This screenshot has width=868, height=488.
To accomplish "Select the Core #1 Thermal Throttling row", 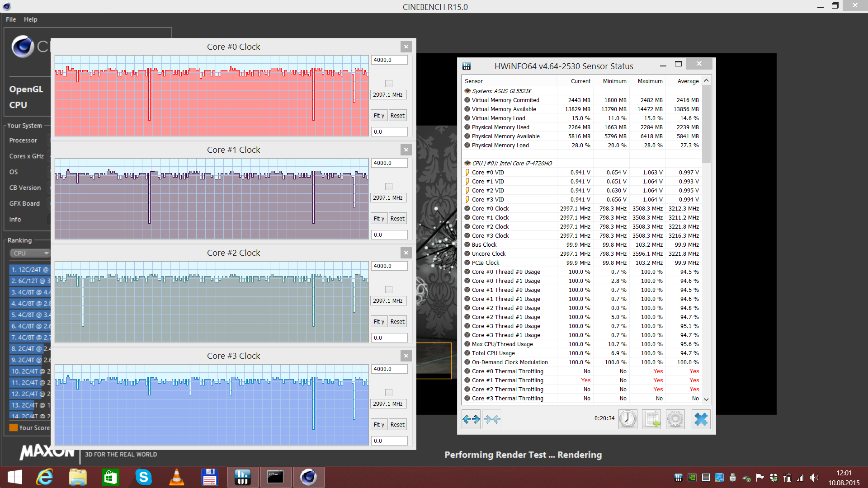I will 582,380.
